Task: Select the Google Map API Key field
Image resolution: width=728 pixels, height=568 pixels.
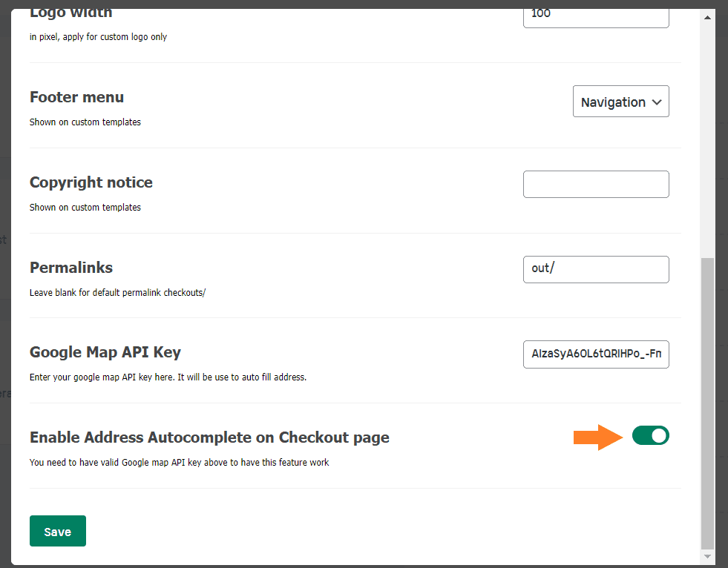Action: coord(596,354)
